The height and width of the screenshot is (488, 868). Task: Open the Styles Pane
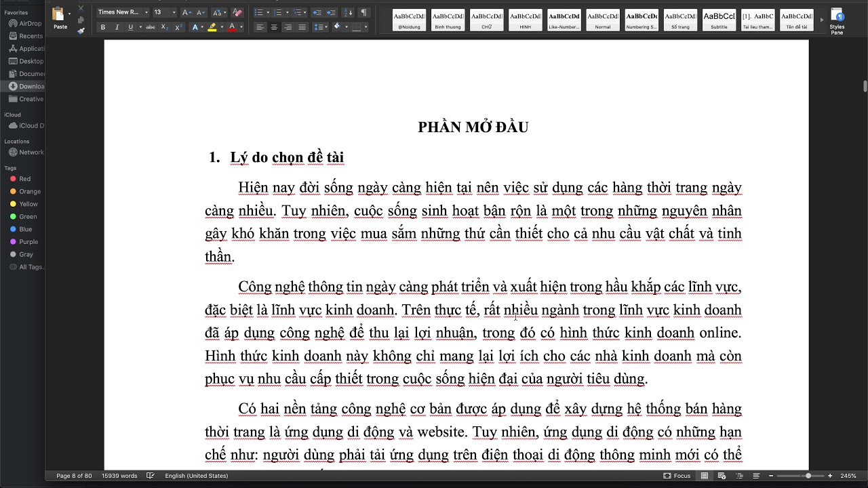[837, 21]
